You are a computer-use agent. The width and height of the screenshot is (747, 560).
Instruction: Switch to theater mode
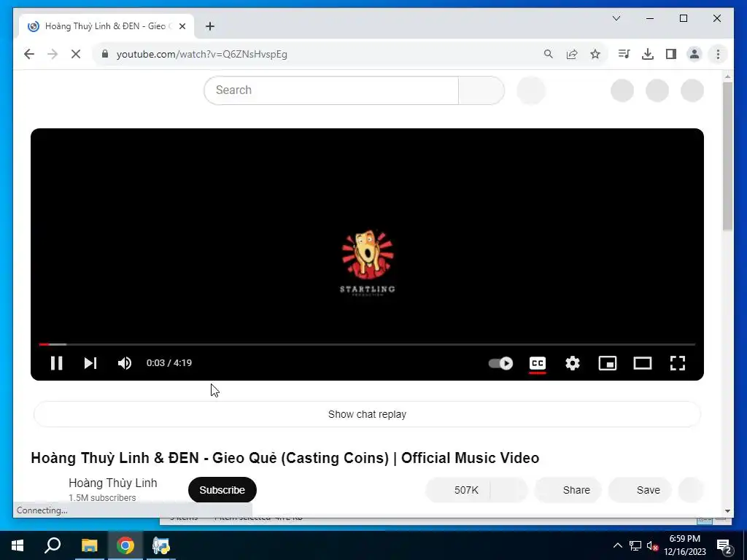[x=642, y=363]
